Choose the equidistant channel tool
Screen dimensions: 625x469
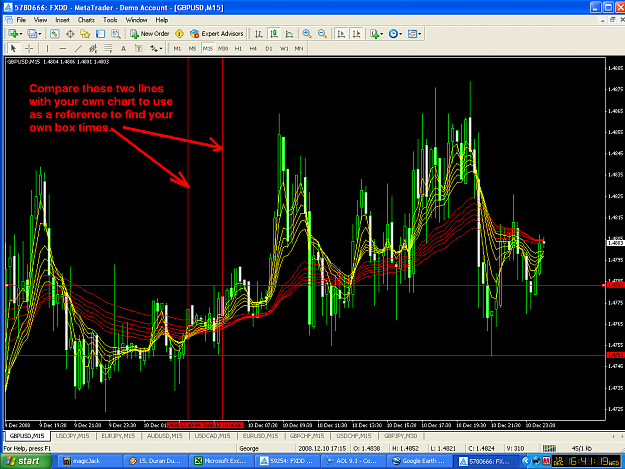point(93,49)
